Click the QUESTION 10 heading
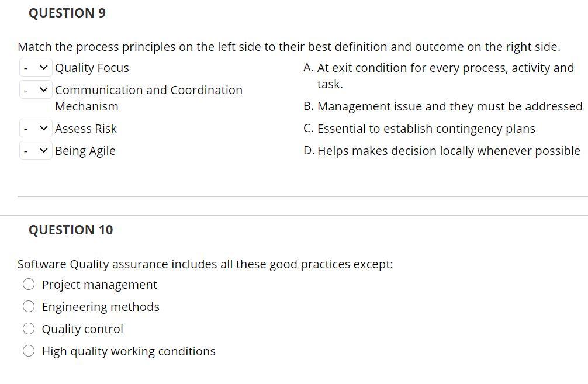 click(71, 230)
